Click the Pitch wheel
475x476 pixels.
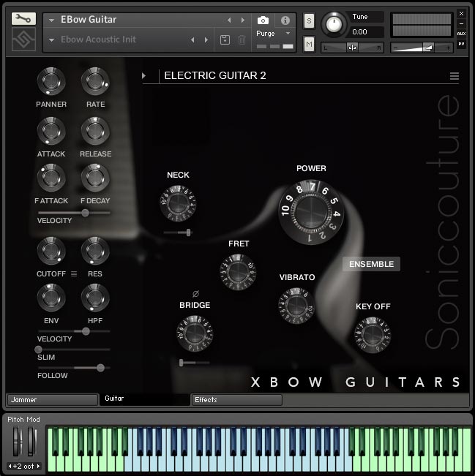pyautogui.click(x=18, y=442)
